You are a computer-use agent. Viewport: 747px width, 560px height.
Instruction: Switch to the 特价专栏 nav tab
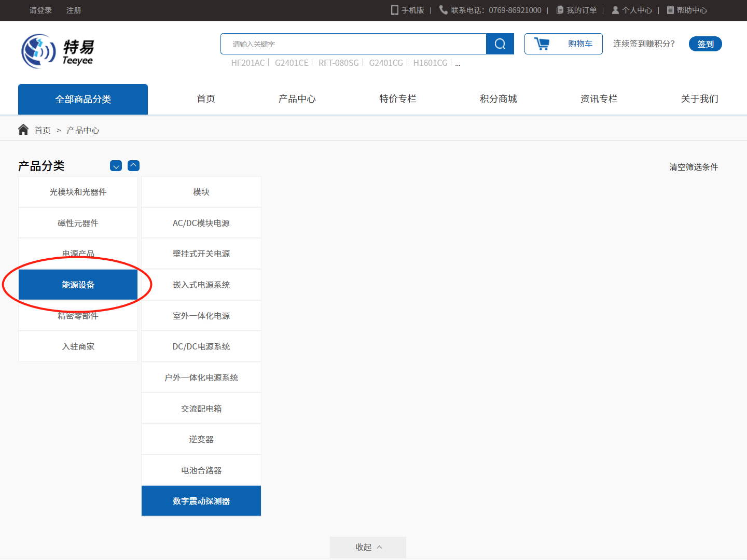[x=397, y=99]
